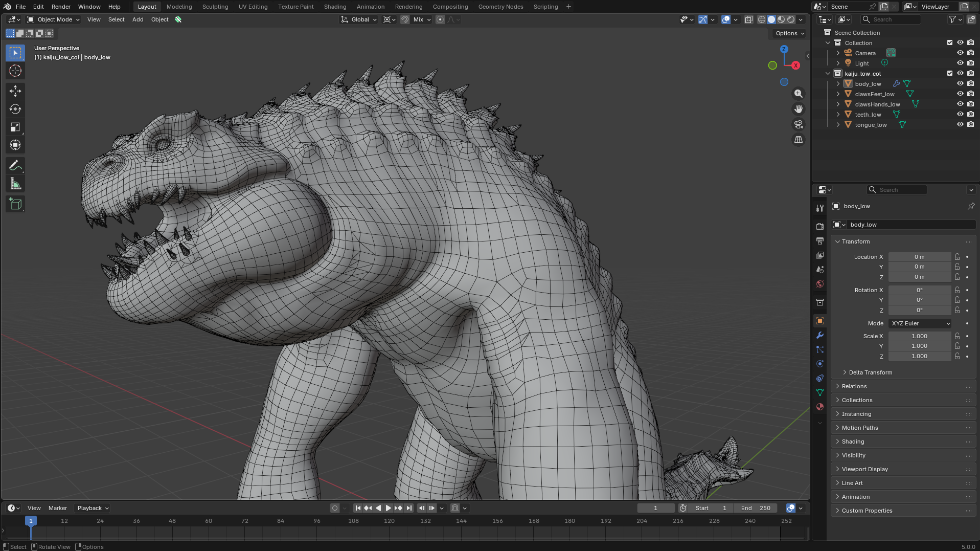Choose the Select Box tool
This screenshot has width=980, height=551.
(x=15, y=53)
